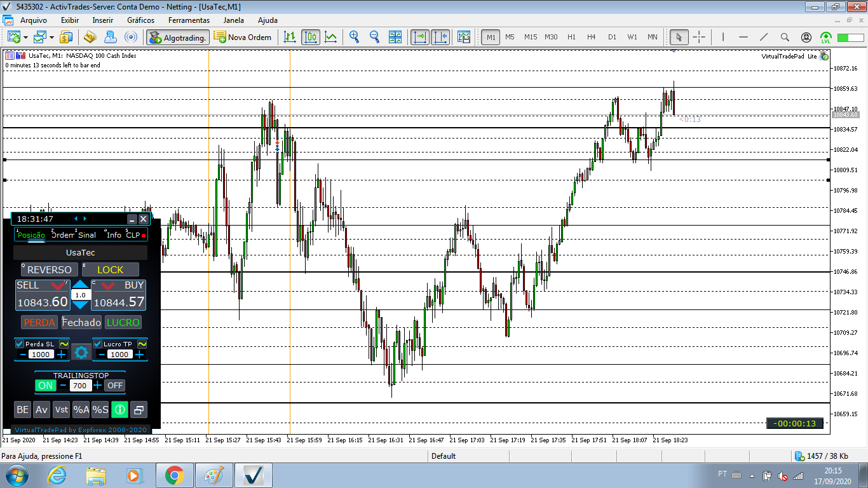
Task: Zoom in on the chart
Action: pos(354,37)
